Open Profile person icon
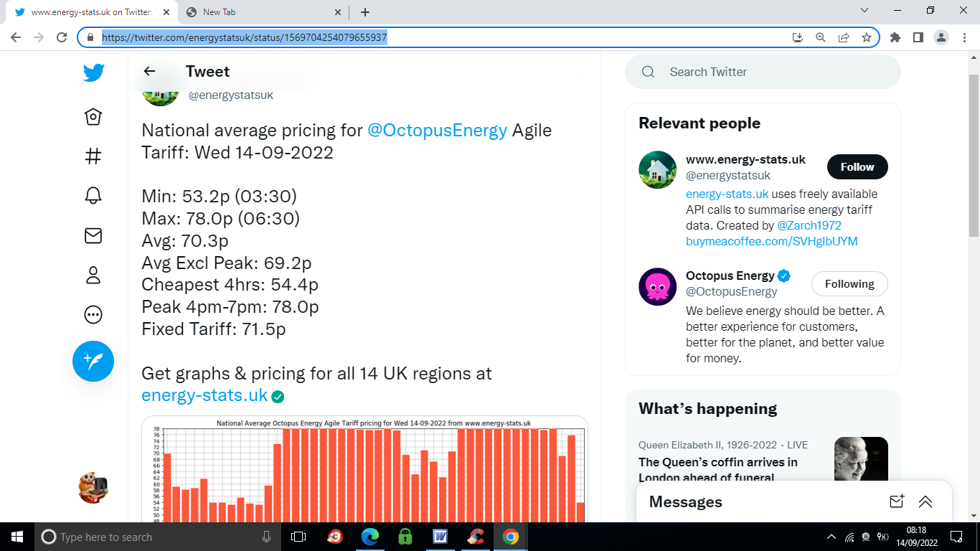The width and height of the screenshot is (980, 551). pos(93,275)
